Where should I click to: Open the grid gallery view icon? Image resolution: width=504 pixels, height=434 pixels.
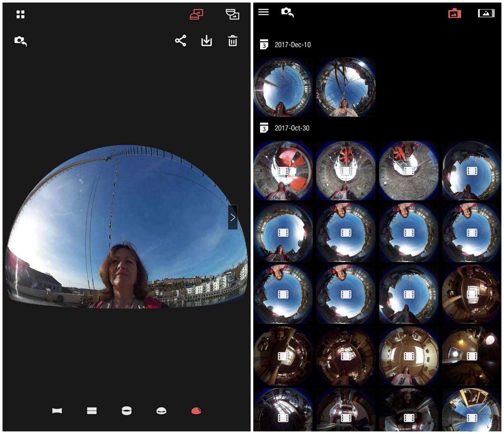[20, 14]
